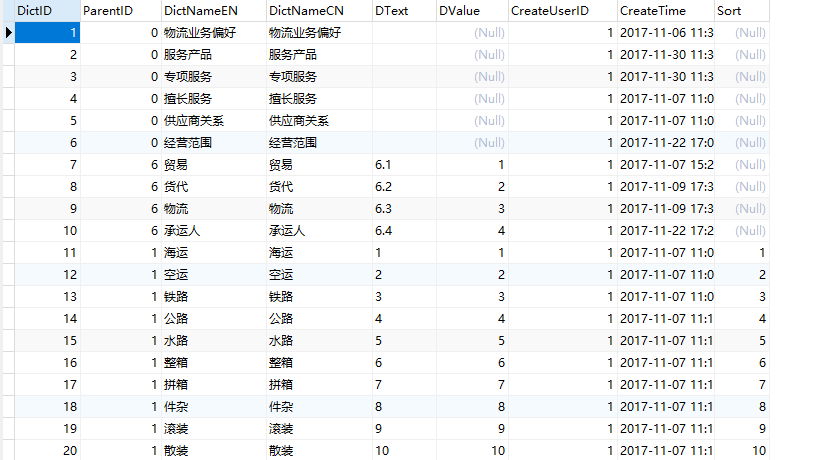The height and width of the screenshot is (460, 838).
Task: Select DictNameCN cell 供应商关系
Action: 319,121
